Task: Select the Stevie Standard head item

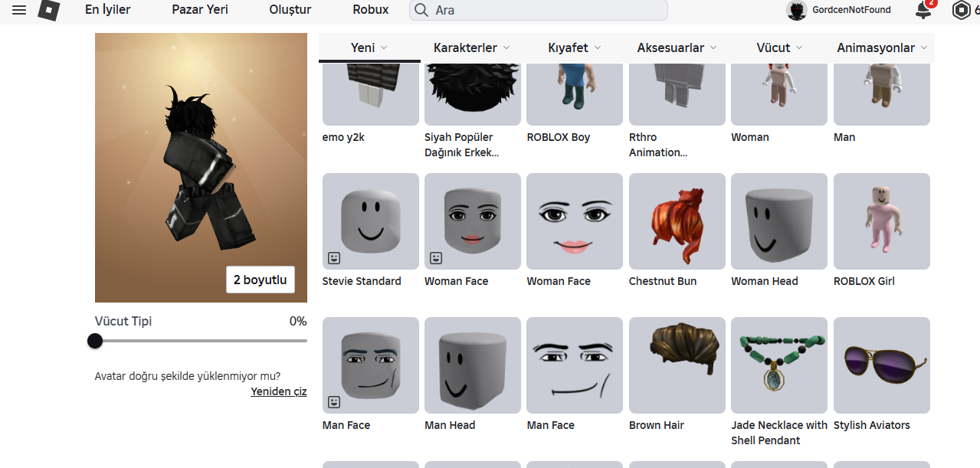Action: pos(371,221)
